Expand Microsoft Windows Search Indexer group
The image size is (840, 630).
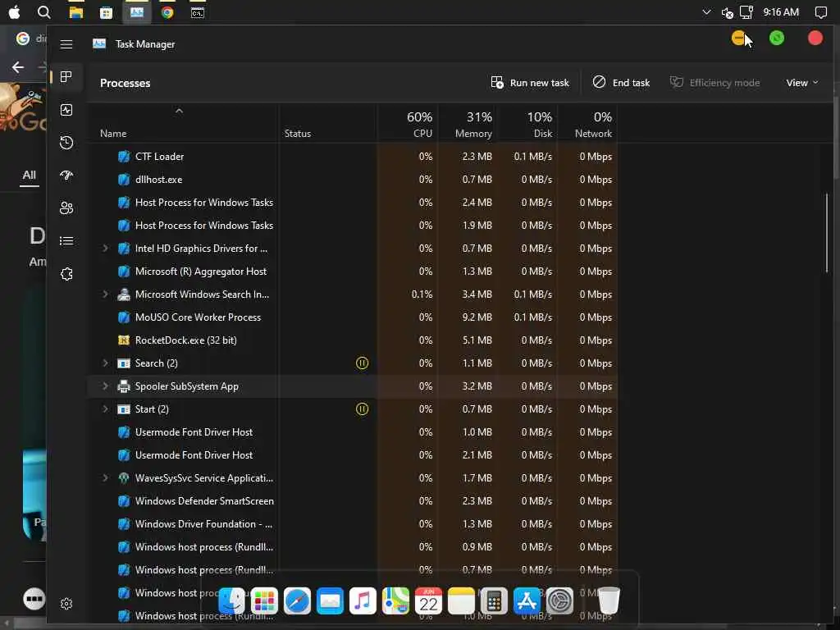[x=106, y=294]
